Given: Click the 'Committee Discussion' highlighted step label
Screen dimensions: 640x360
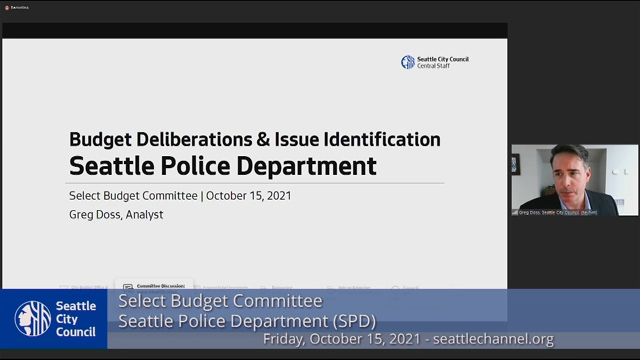Looking at the screenshot, I should pos(161,286).
